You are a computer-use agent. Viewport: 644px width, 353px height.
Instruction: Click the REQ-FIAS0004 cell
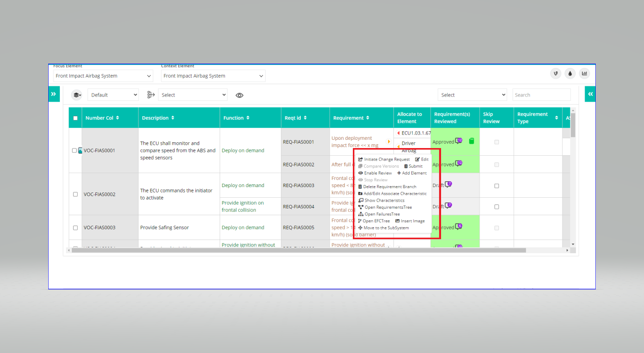[305, 206]
